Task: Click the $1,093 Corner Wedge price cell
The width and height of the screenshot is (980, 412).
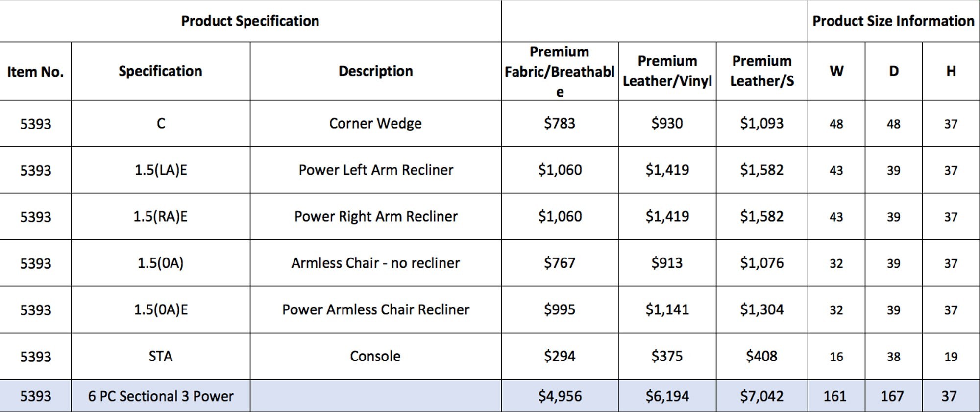Action: tap(762, 123)
